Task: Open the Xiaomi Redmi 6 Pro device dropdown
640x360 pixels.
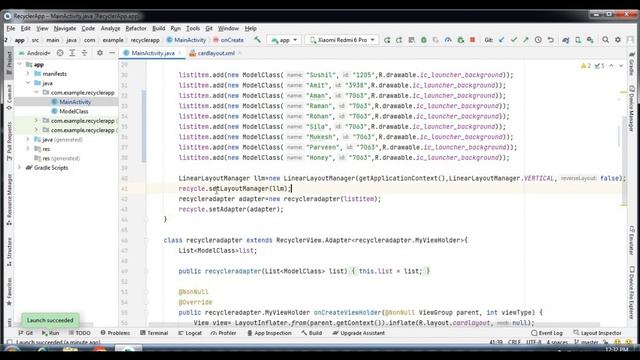Action: [x=342, y=40]
